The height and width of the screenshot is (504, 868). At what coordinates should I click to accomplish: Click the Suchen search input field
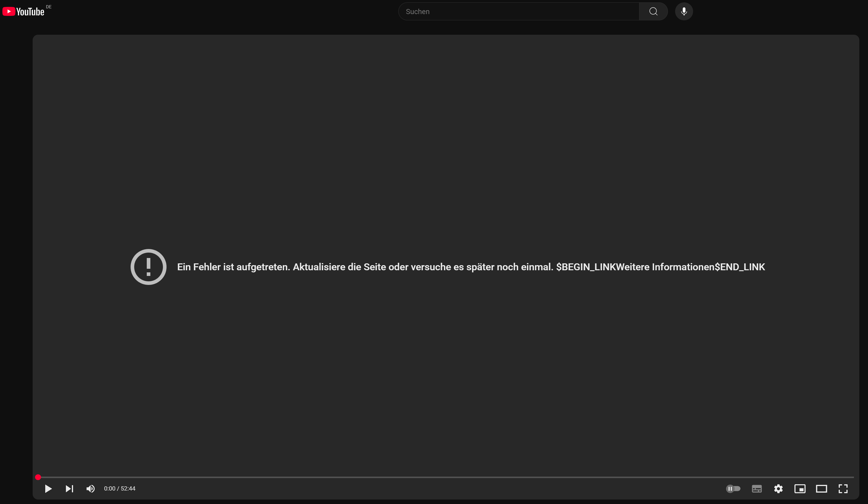pyautogui.click(x=518, y=12)
